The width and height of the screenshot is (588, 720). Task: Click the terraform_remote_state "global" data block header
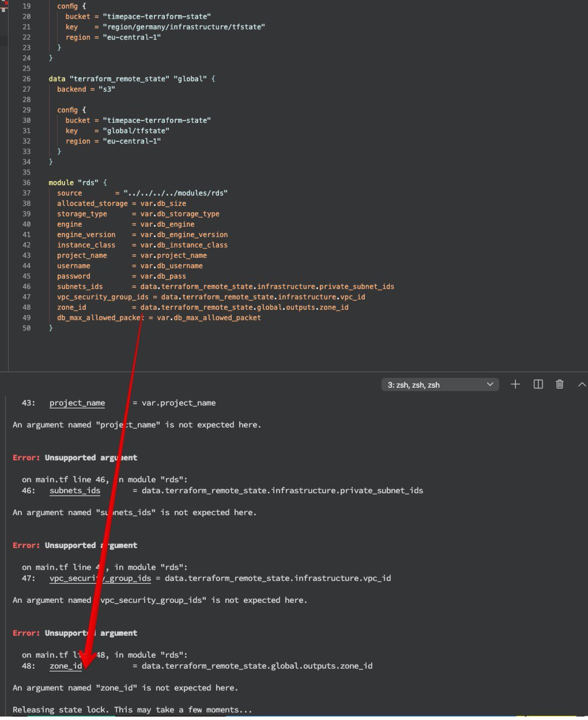[131, 79]
